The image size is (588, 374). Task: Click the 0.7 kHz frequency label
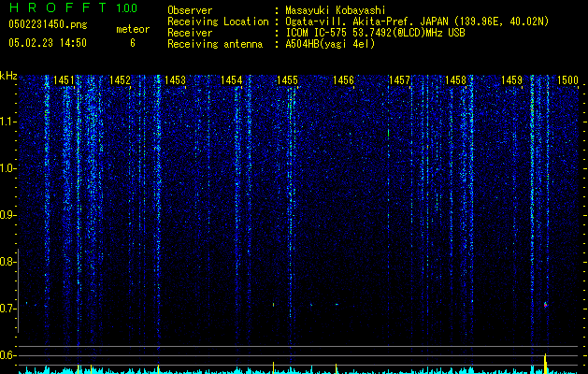point(7,309)
